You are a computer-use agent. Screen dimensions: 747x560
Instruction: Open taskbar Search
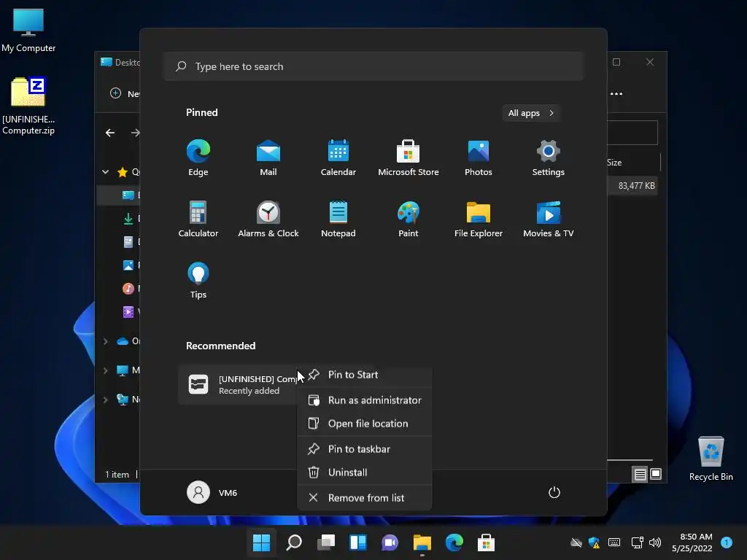[293, 542]
